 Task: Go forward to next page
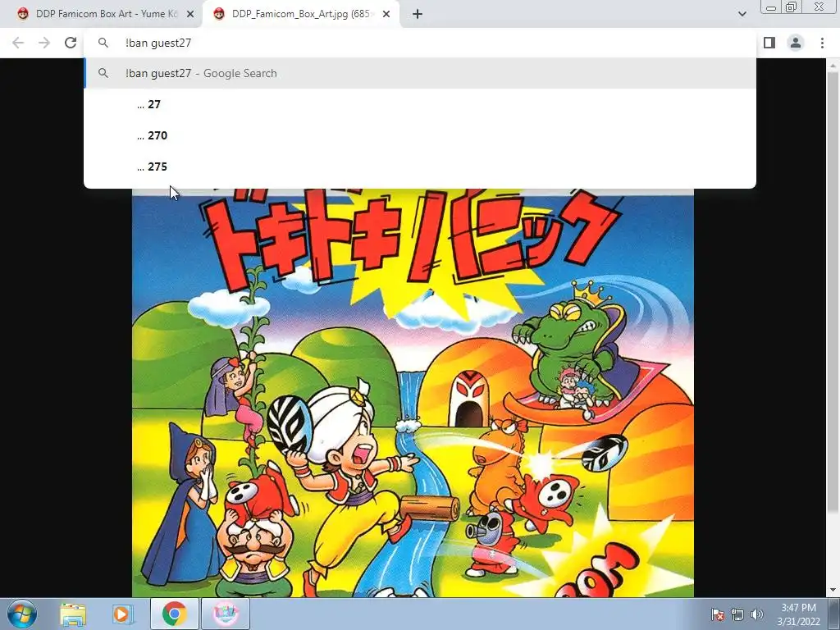[x=44, y=43]
